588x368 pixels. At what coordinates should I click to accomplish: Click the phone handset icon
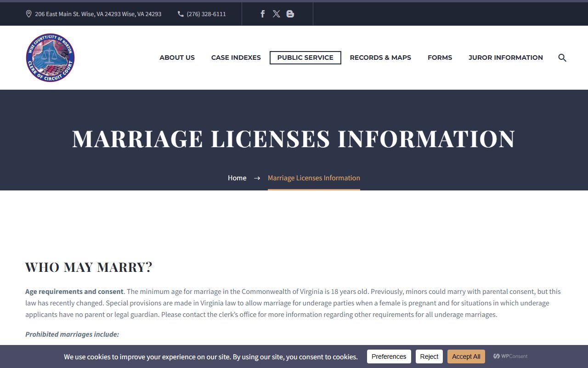coord(181,14)
